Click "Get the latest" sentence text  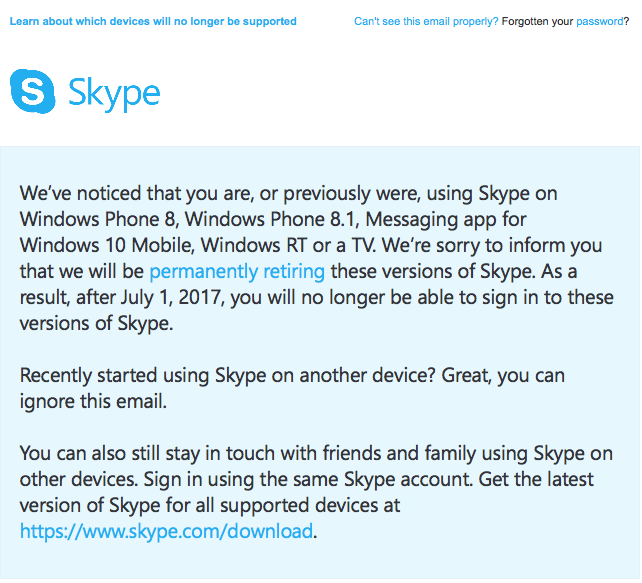(536, 479)
